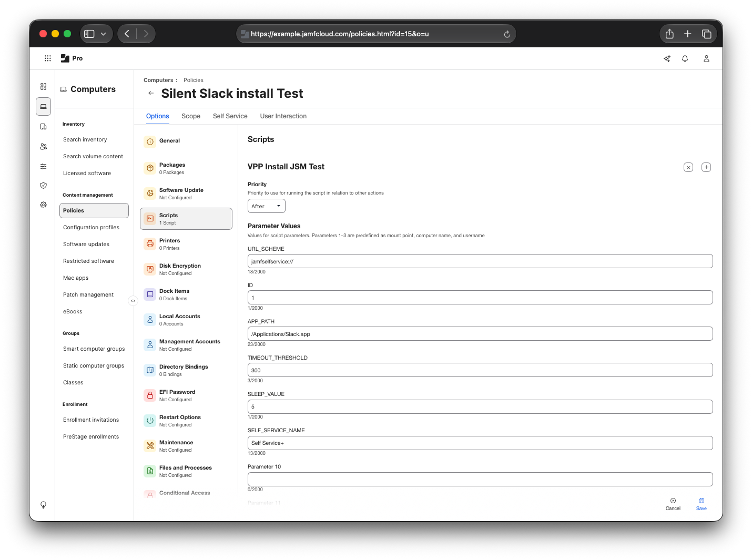
Task: Open the app grid launcher icon
Action: [47, 58]
